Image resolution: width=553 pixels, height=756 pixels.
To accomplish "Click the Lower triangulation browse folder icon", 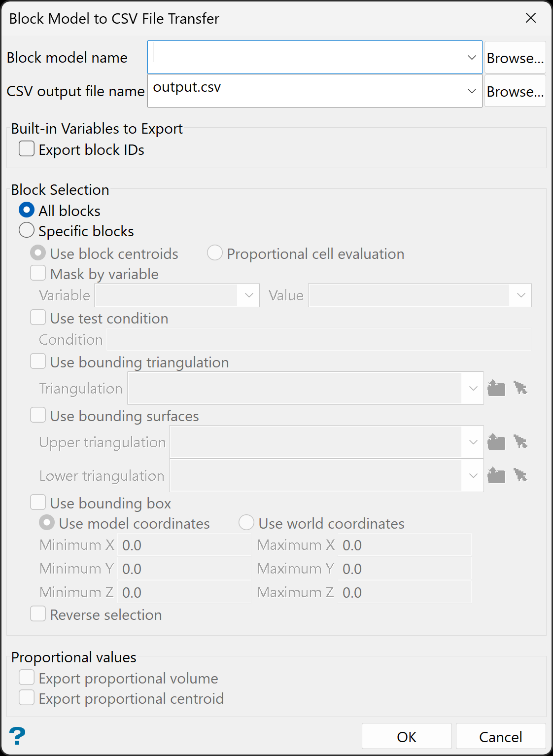I will (x=496, y=475).
